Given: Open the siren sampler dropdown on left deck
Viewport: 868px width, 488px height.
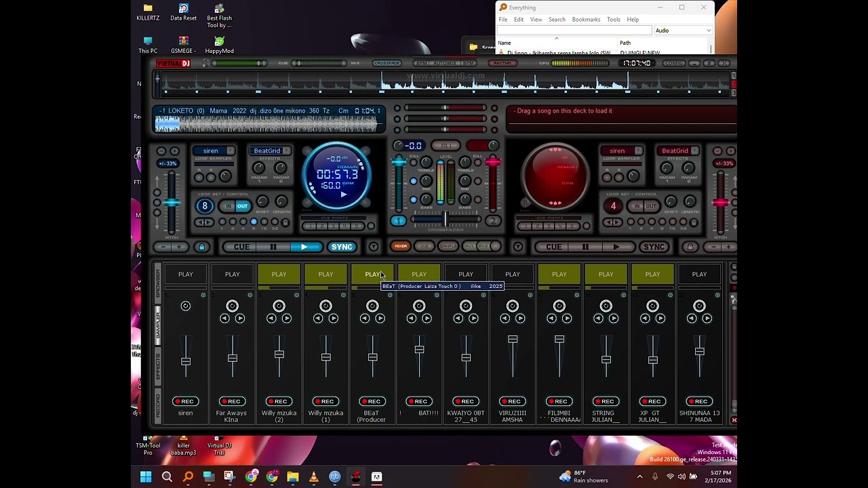Looking at the screenshot, I should [231, 151].
